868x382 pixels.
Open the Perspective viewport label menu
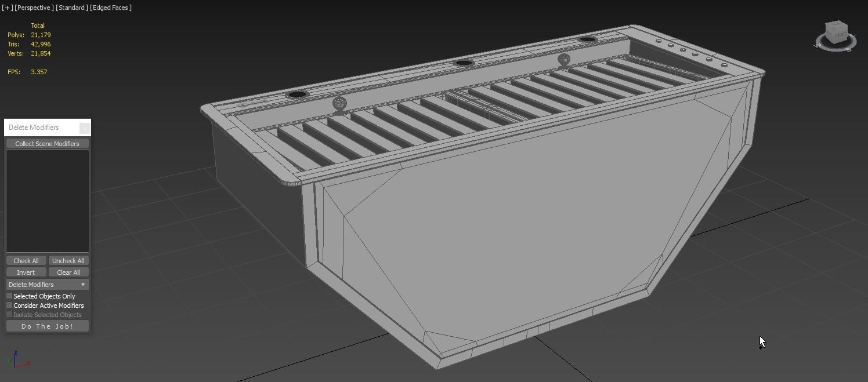tap(34, 8)
